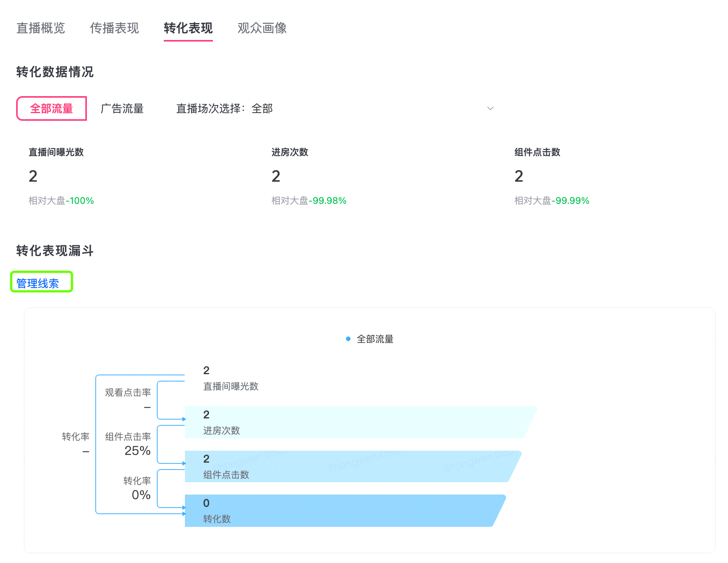Click the 相对大盘-99.98% comparison text
The height and width of the screenshot is (563, 728).
click(309, 201)
